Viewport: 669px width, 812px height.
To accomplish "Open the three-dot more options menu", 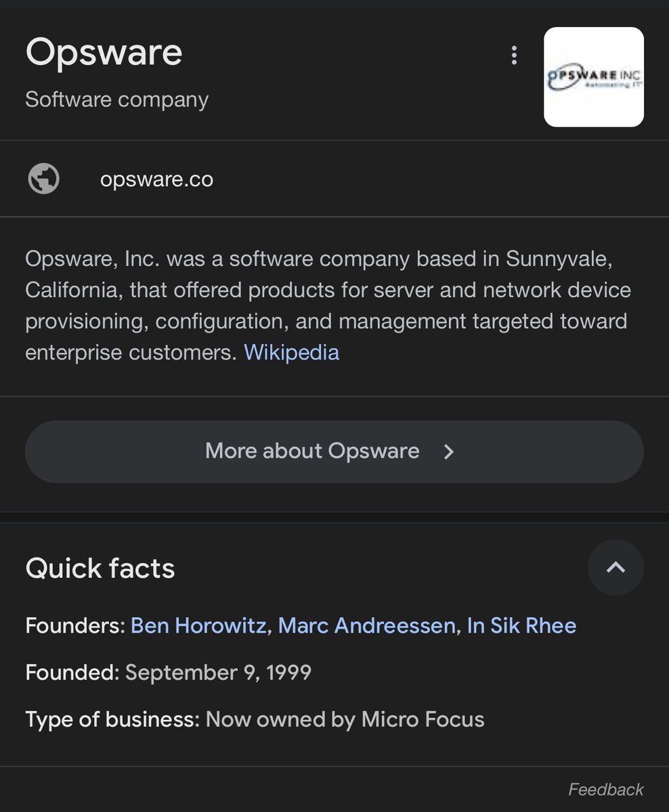I will 515,55.
